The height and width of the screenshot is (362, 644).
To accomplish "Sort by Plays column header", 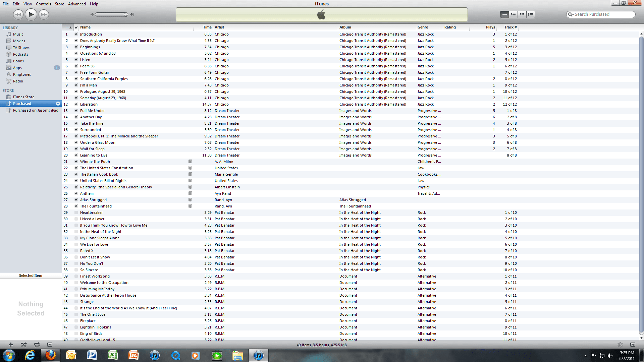I will pyautogui.click(x=483, y=27).
